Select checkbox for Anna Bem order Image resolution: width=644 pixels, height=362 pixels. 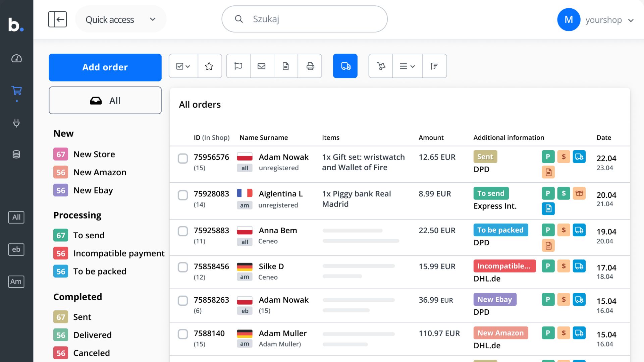pyautogui.click(x=183, y=231)
